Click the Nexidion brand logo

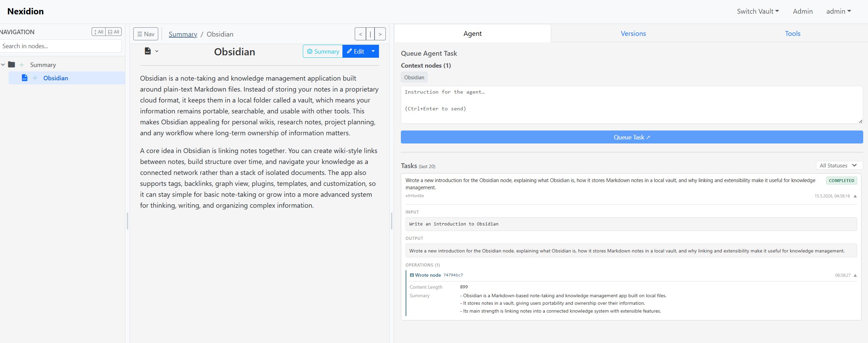[26, 11]
